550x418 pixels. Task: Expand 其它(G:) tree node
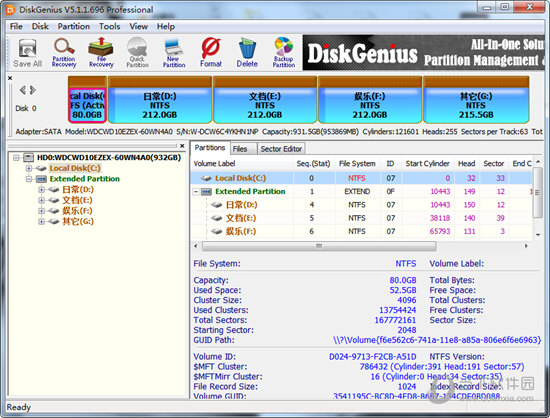coord(41,221)
